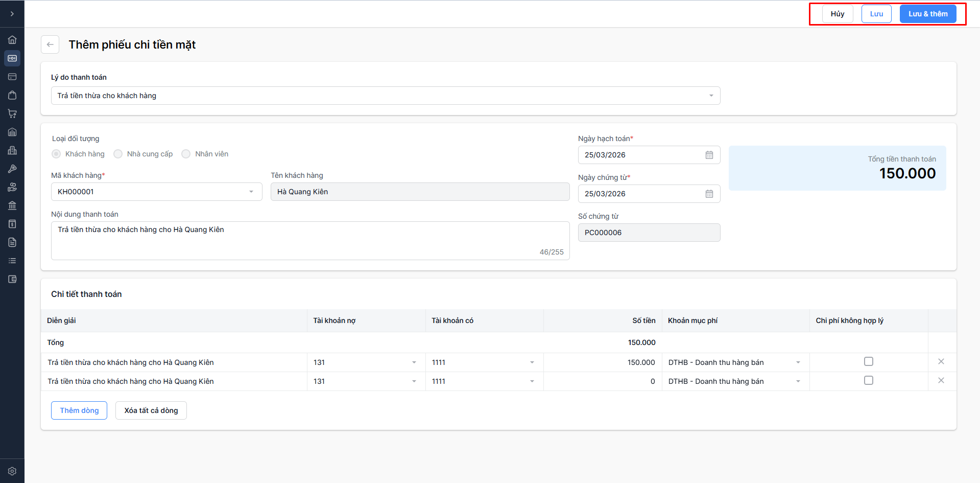
Task: Delete the first payment detail row
Action: 941,362
